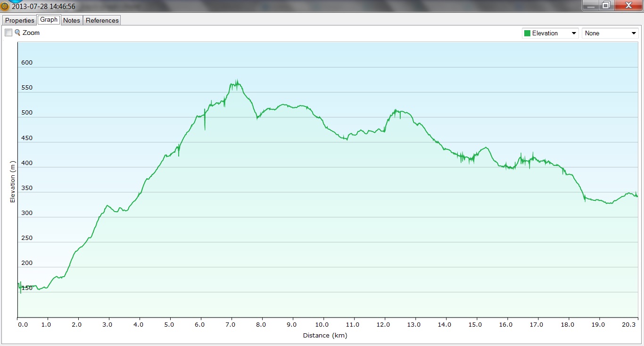The image size is (644, 346).
Task: Click the Elevation (m) axis label
Action: [13, 181]
